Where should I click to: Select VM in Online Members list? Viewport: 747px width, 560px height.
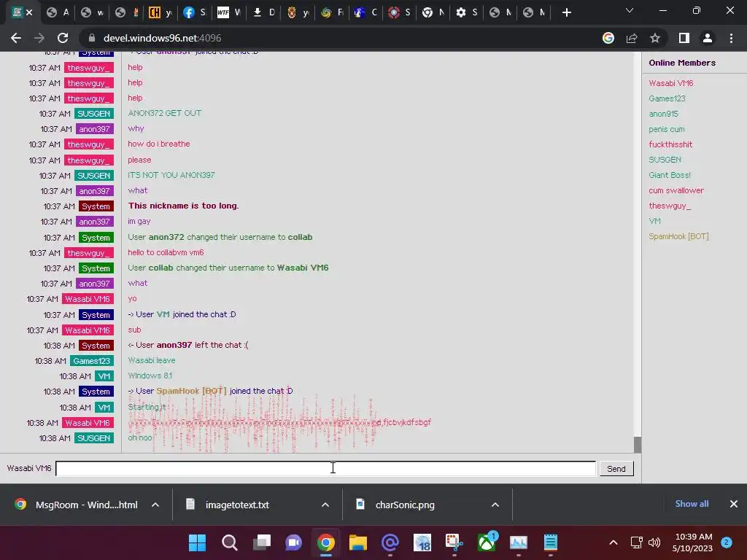[x=654, y=221]
